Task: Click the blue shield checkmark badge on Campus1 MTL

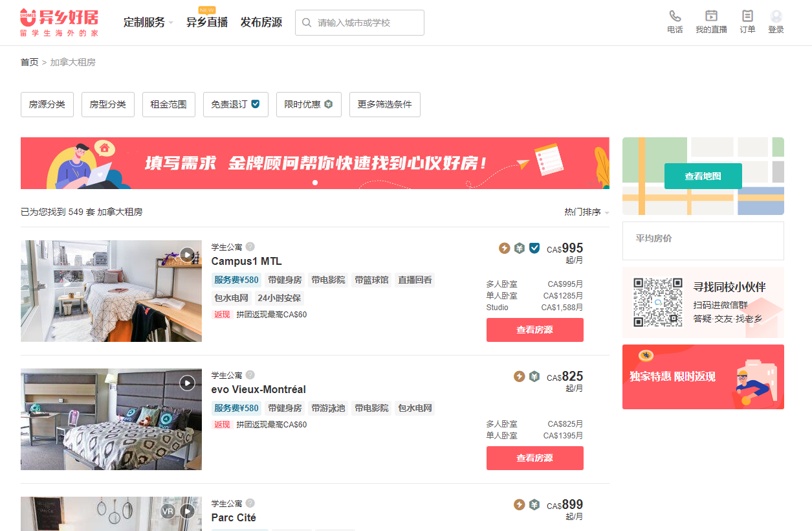Action: 533,247
